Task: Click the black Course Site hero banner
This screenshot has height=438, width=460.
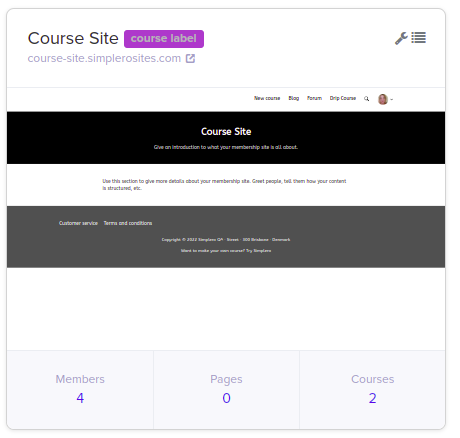Action: 226,138
